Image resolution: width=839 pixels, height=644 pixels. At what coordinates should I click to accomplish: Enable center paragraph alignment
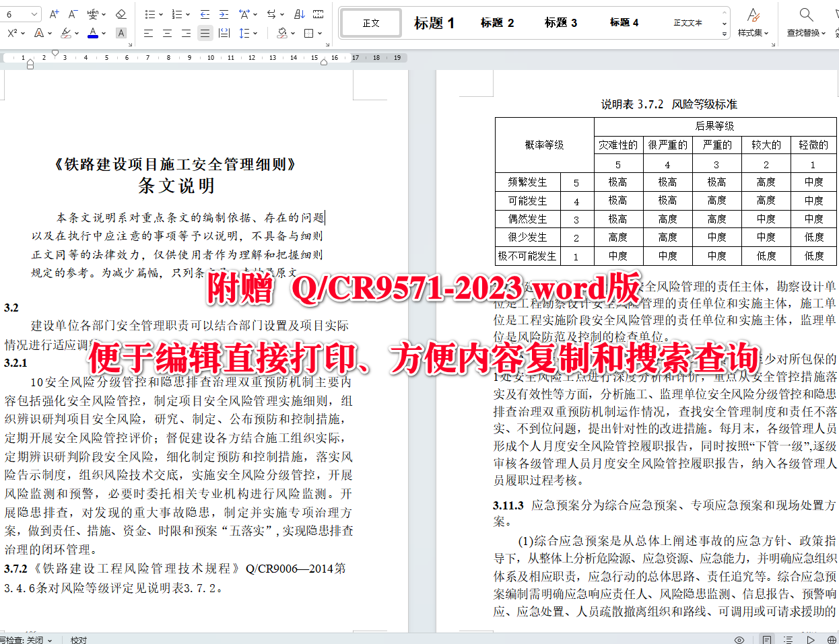pos(167,32)
